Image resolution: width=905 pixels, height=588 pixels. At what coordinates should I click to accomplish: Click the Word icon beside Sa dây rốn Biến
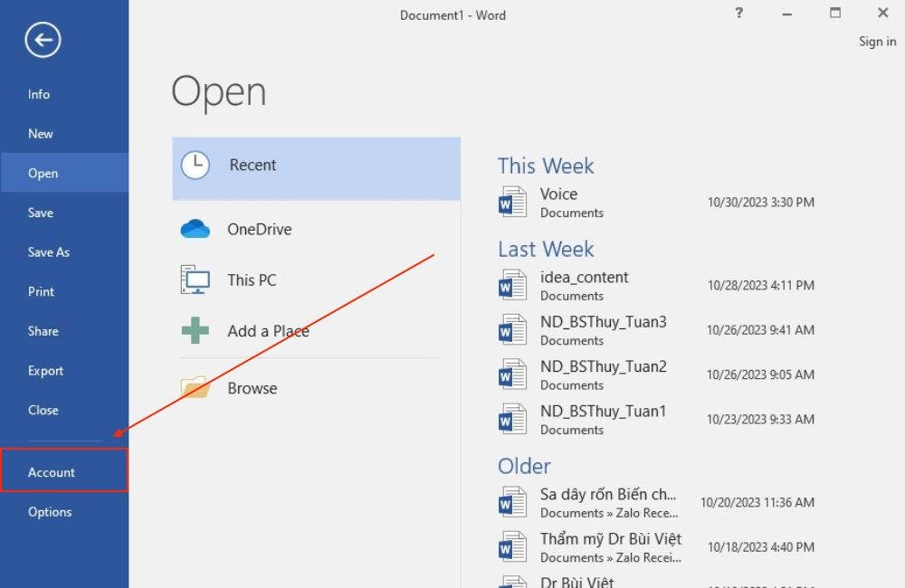click(x=512, y=502)
